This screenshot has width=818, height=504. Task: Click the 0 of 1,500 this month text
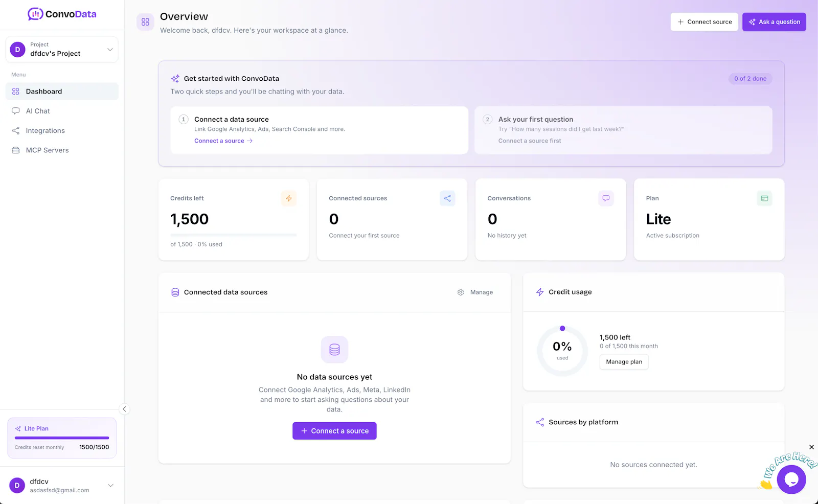coord(629,347)
